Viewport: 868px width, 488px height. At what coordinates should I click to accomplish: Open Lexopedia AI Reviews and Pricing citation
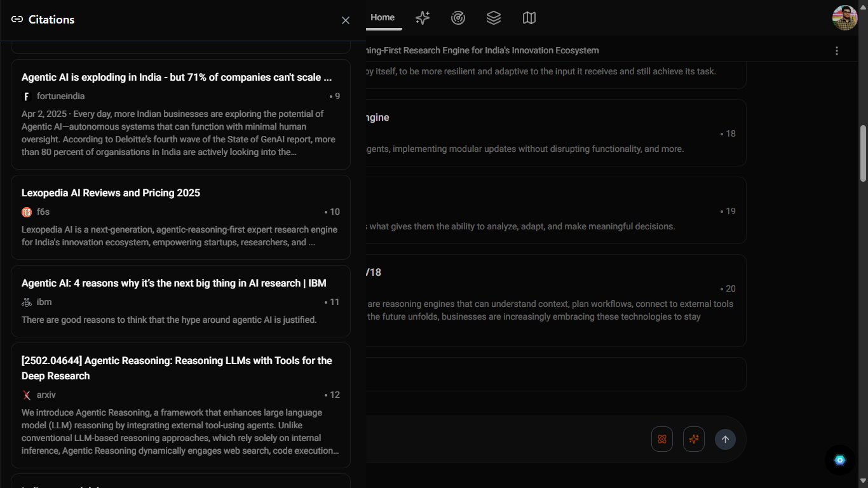tap(180, 217)
